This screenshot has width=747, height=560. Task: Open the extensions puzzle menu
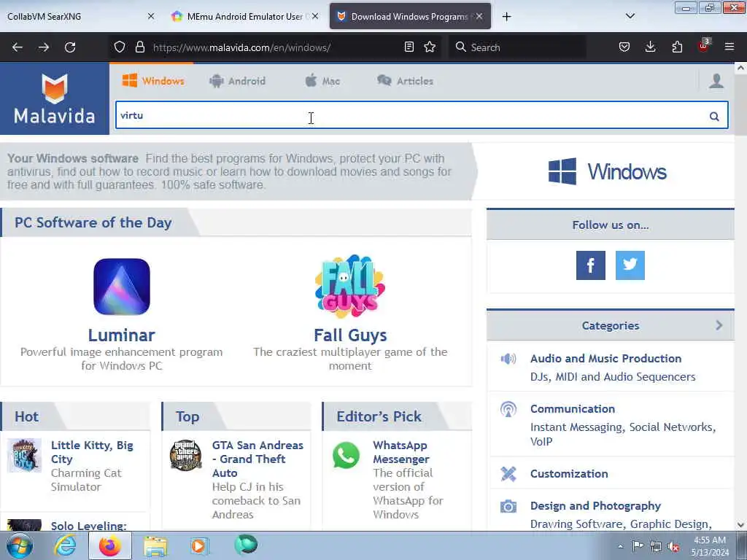coord(677,47)
